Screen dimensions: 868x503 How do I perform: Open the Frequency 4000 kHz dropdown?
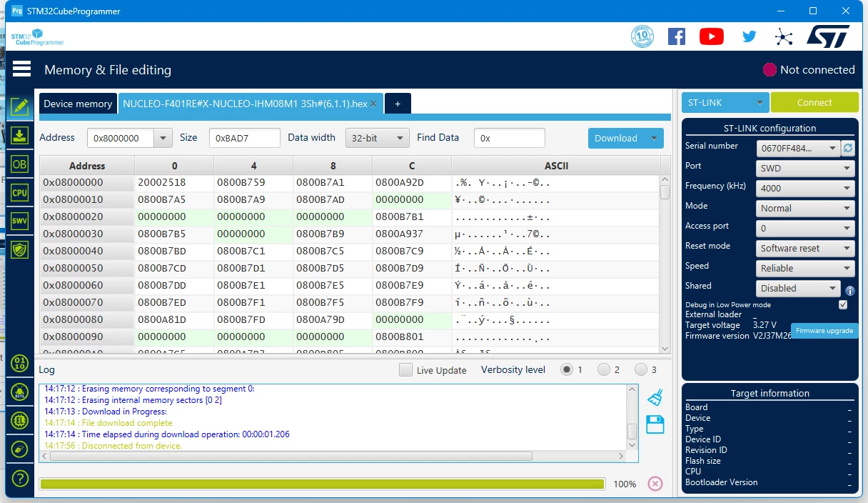pos(806,188)
